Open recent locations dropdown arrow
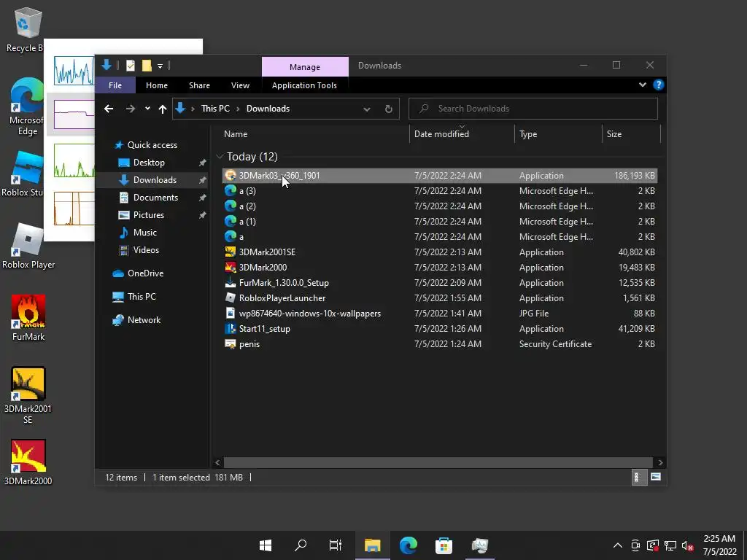The height and width of the screenshot is (560, 747). tap(147, 109)
